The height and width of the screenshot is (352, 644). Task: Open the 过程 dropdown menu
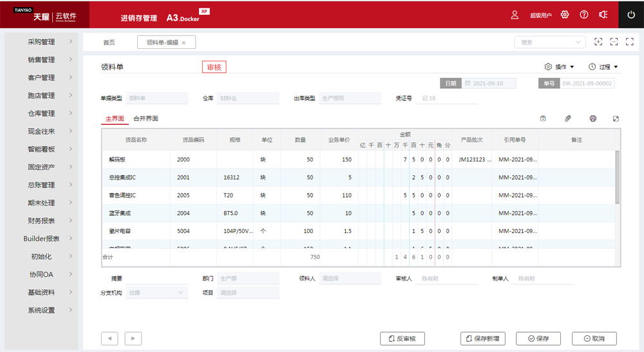click(x=603, y=67)
